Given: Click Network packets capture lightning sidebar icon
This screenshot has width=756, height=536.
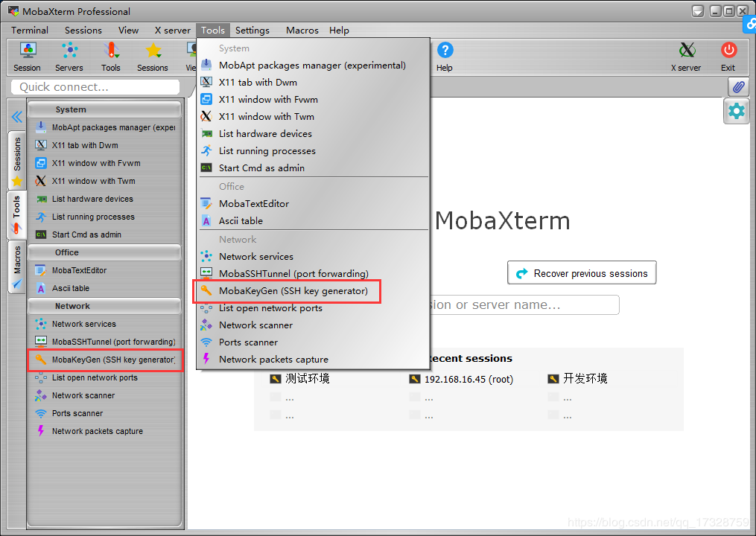Looking at the screenshot, I should coord(41,431).
